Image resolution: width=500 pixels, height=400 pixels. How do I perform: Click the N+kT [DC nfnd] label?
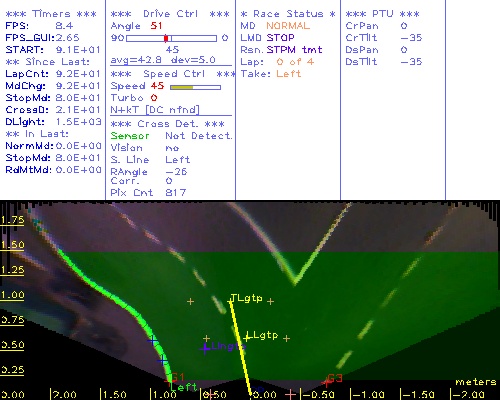pos(155,110)
